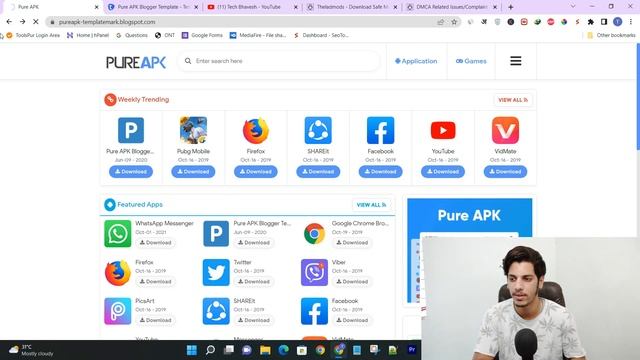Open SHAREit icon in Featured Apps
This screenshot has height=360, width=640.
tap(216, 311)
